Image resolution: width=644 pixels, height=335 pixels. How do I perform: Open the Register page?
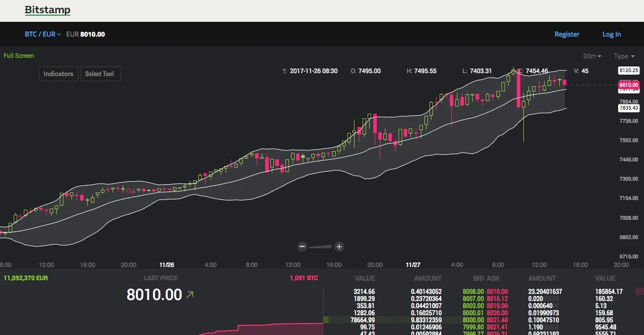coord(567,35)
